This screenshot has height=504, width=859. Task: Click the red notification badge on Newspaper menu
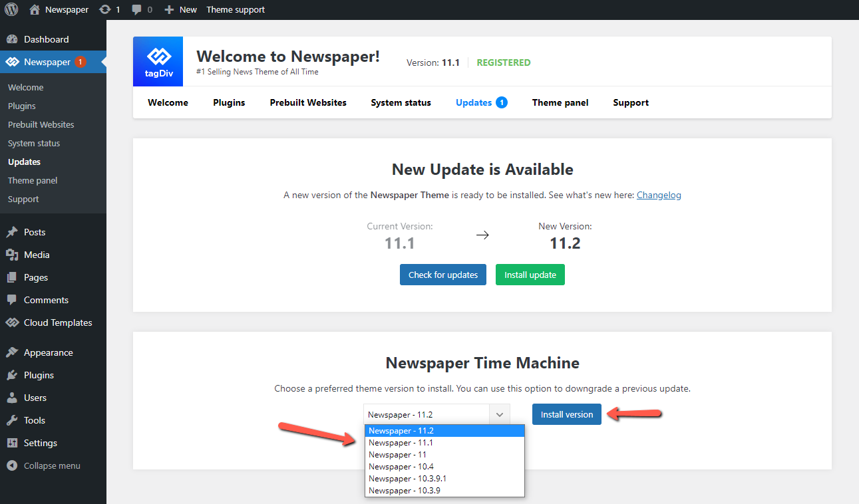pos(80,62)
